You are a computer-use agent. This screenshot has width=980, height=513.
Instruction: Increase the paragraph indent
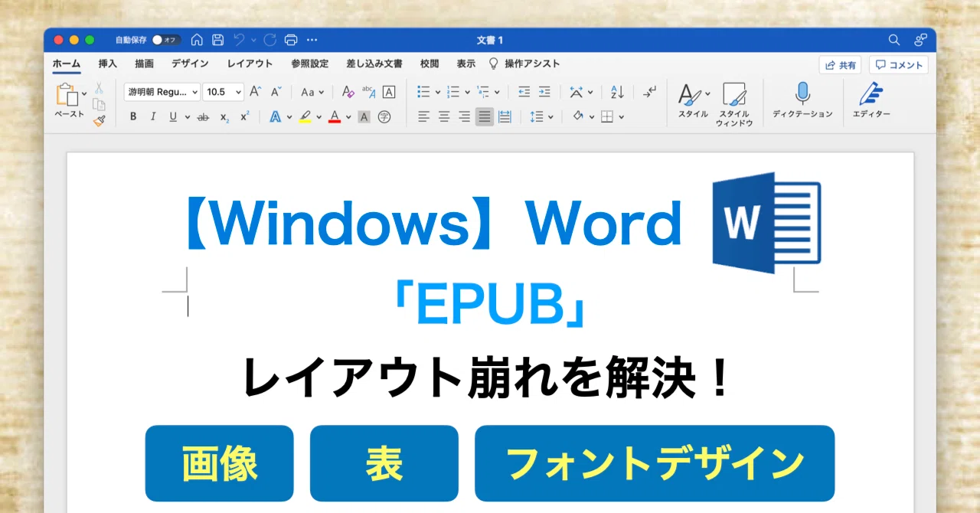[x=544, y=92]
